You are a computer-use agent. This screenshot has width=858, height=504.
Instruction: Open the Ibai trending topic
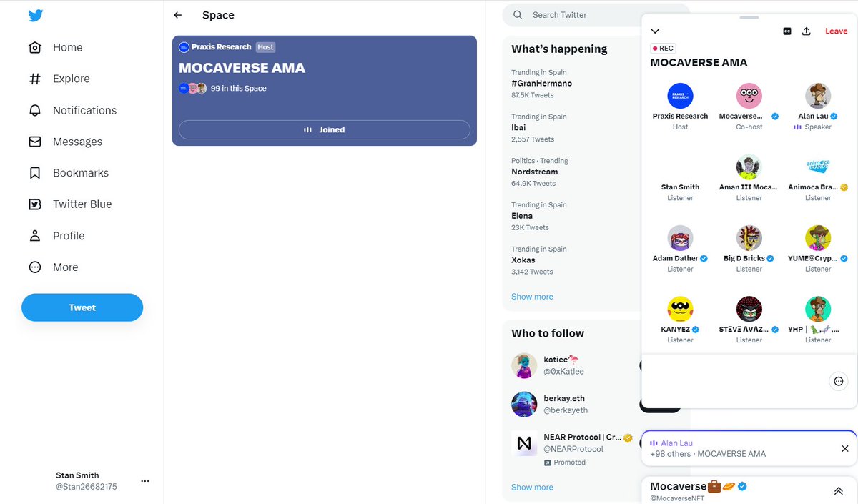coord(518,128)
